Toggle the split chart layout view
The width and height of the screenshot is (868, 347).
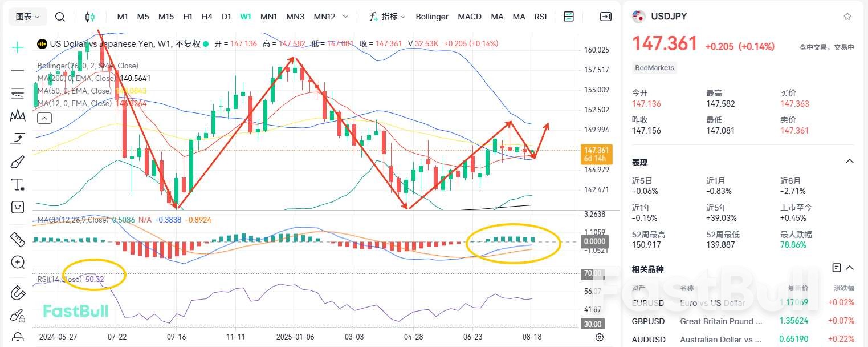point(569,17)
